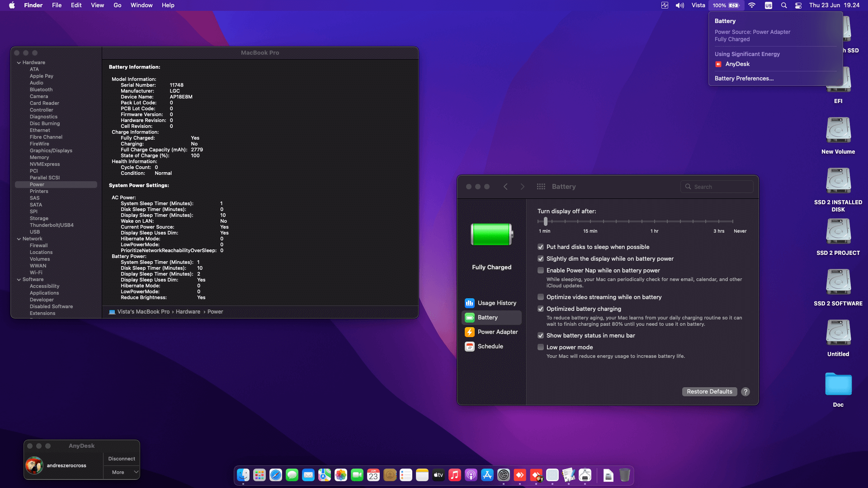This screenshot has height=488, width=868.
Task: Open Control Center in menu bar
Action: pos(798,5)
